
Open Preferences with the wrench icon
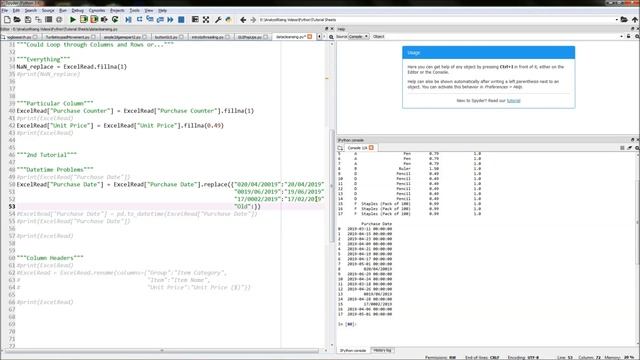pyautogui.click(x=218, y=19)
